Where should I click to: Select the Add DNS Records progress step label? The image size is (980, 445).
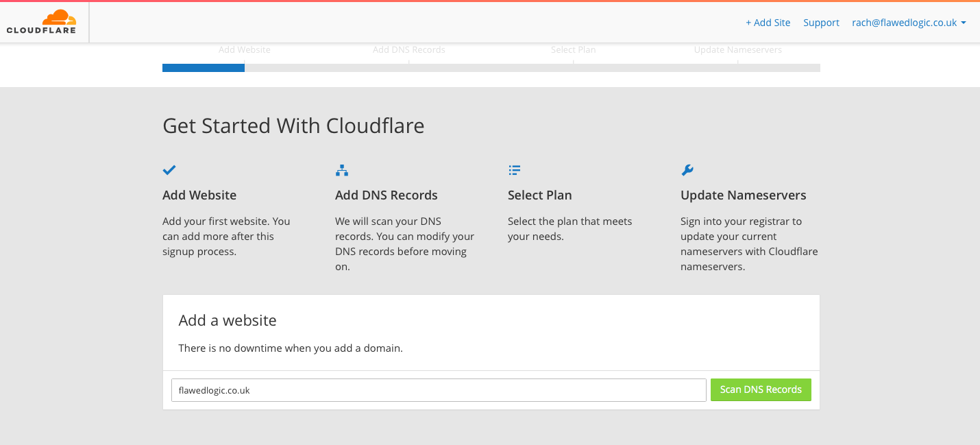[409, 50]
